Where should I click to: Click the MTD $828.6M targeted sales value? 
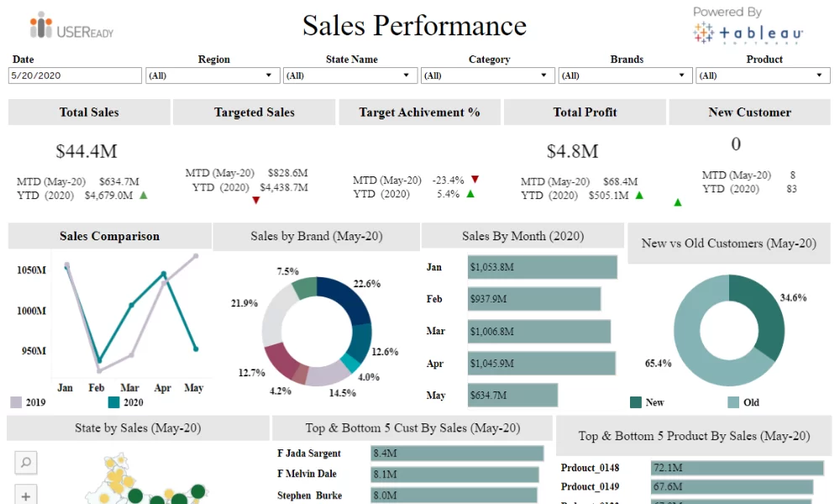pyautogui.click(x=287, y=173)
